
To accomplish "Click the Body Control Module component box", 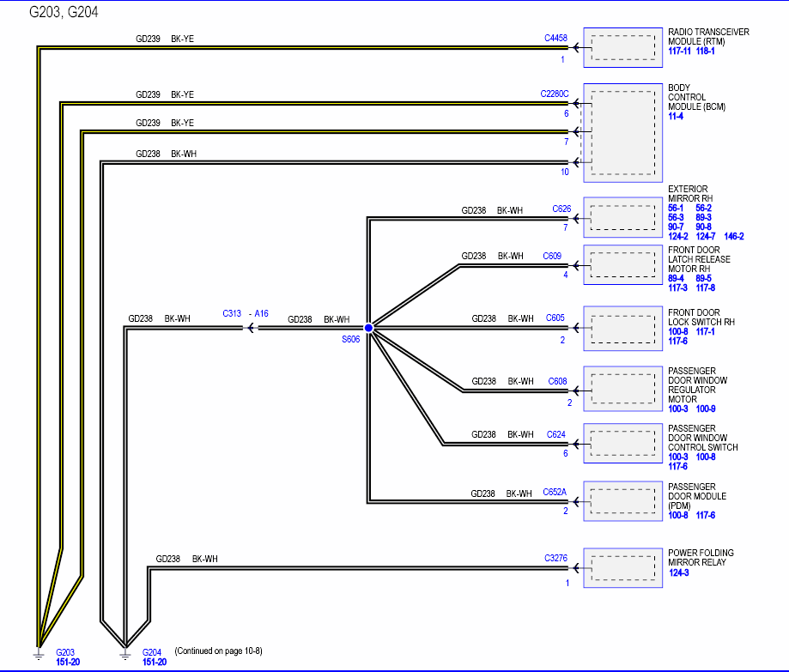I will (x=623, y=133).
